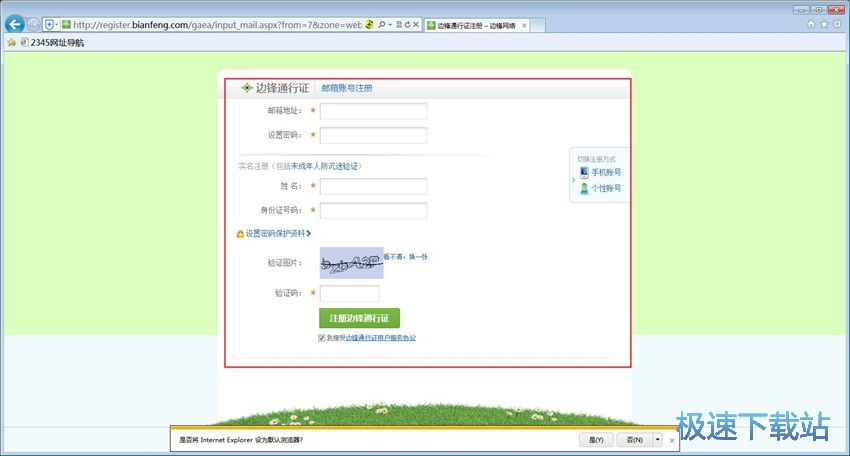Open the Favorites star icon at top right
The height and width of the screenshot is (456, 850).
point(824,24)
